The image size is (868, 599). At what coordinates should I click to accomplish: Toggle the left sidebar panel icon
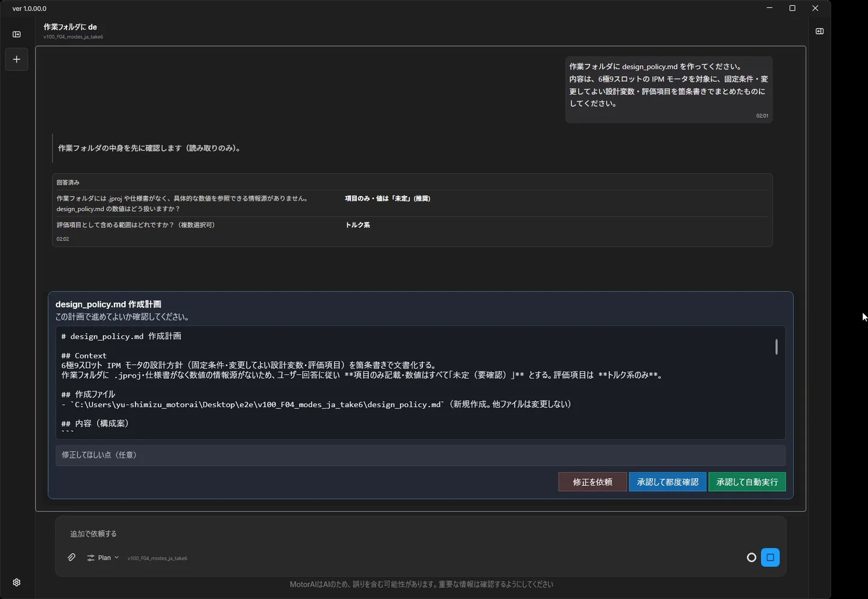pos(17,34)
